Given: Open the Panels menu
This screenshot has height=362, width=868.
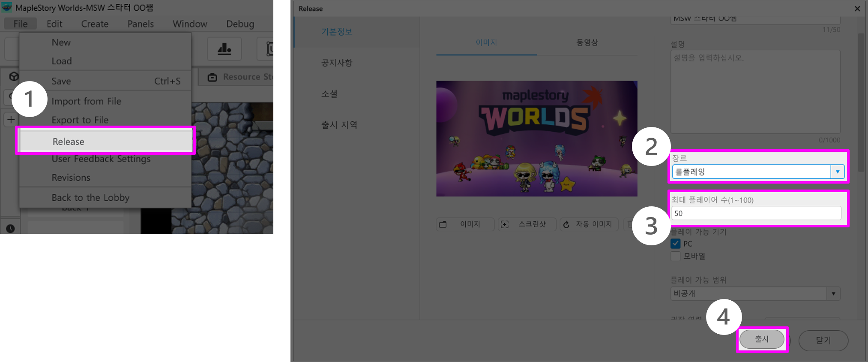Looking at the screenshot, I should [141, 24].
